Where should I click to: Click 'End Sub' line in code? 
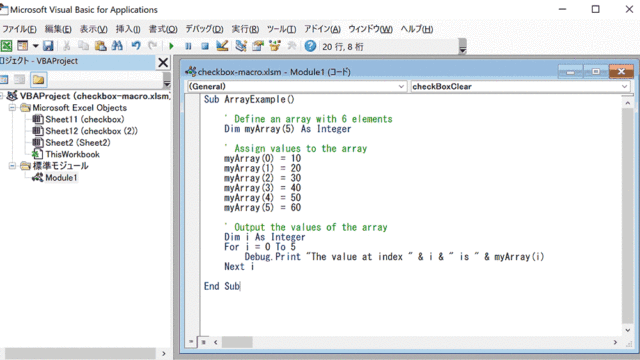(222, 286)
